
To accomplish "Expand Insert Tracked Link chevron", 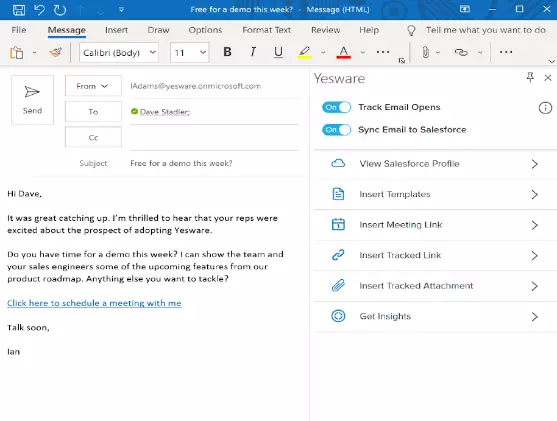I will 535,255.
